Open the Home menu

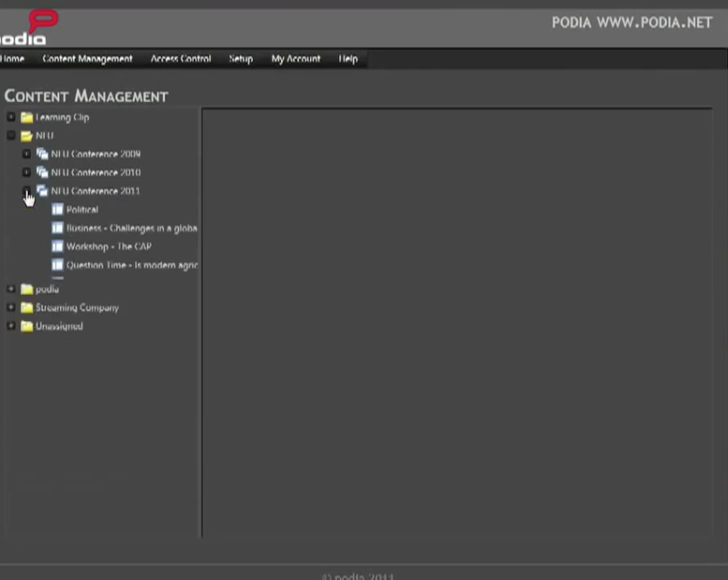[x=12, y=59]
